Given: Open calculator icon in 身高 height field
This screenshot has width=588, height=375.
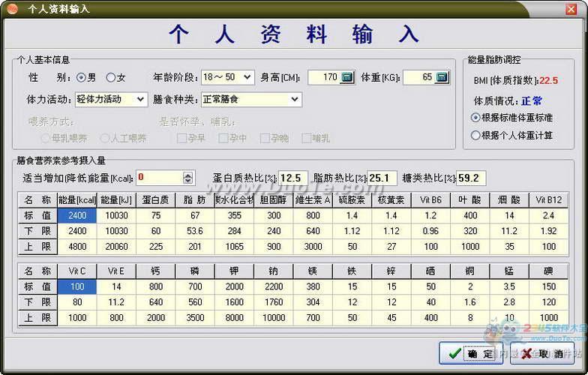Looking at the screenshot, I should [346, 77].
